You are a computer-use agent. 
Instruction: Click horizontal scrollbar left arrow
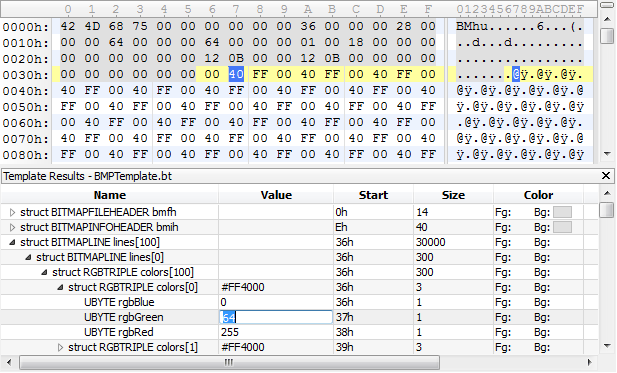coord(9,362)
